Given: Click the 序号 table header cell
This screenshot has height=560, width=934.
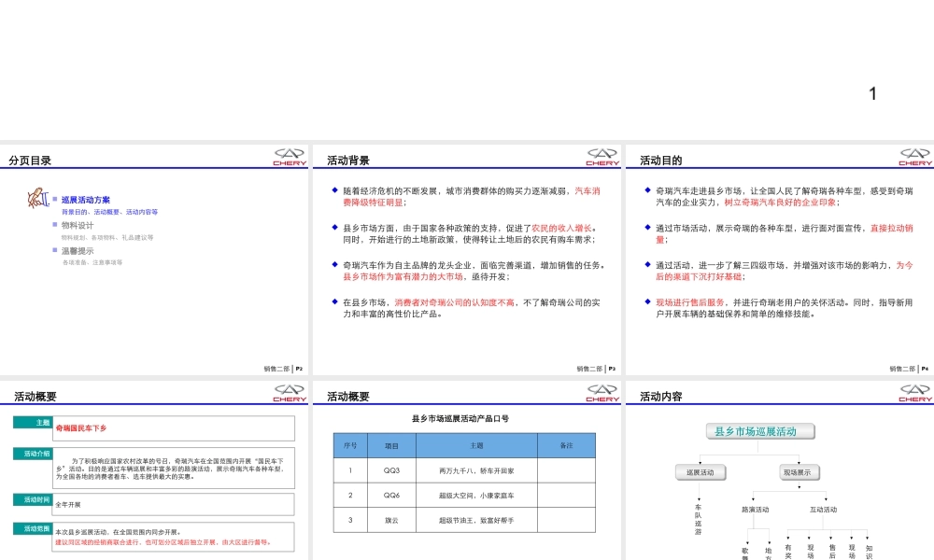Looking at the screenshot, I should [350, 446].
